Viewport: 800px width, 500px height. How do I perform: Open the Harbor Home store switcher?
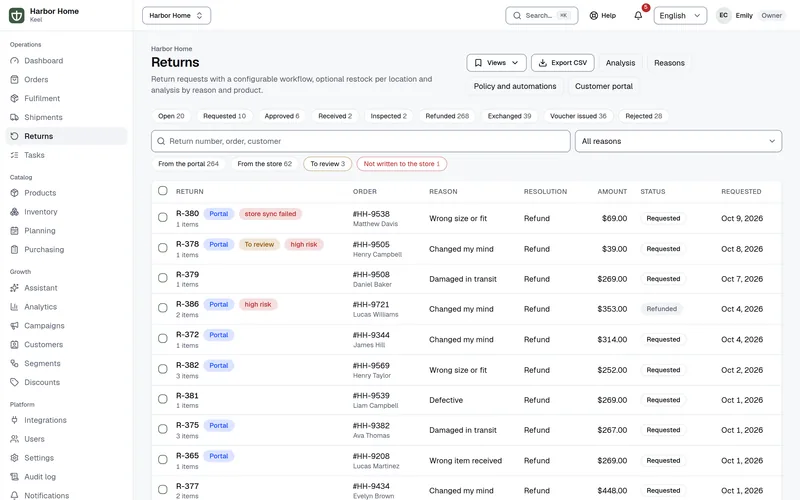(x=177, y=15)
